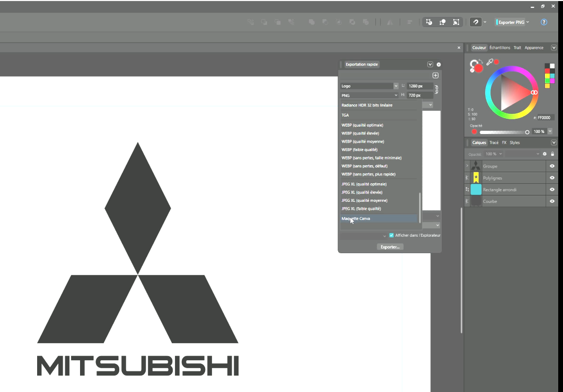563x392 pixels.
Task: Open the Logo preset dropdown
Action: [395, 86]
